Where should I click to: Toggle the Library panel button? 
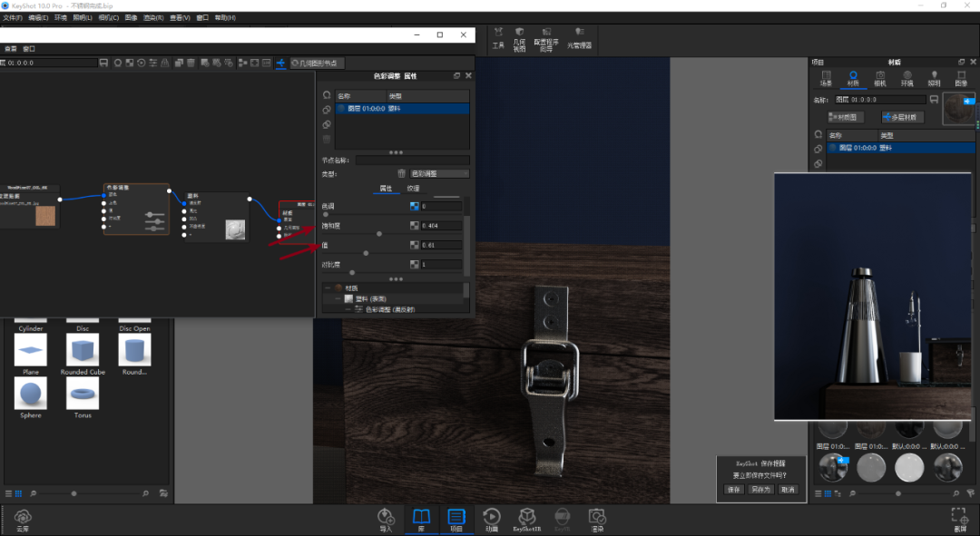click(x=421, y=519)
